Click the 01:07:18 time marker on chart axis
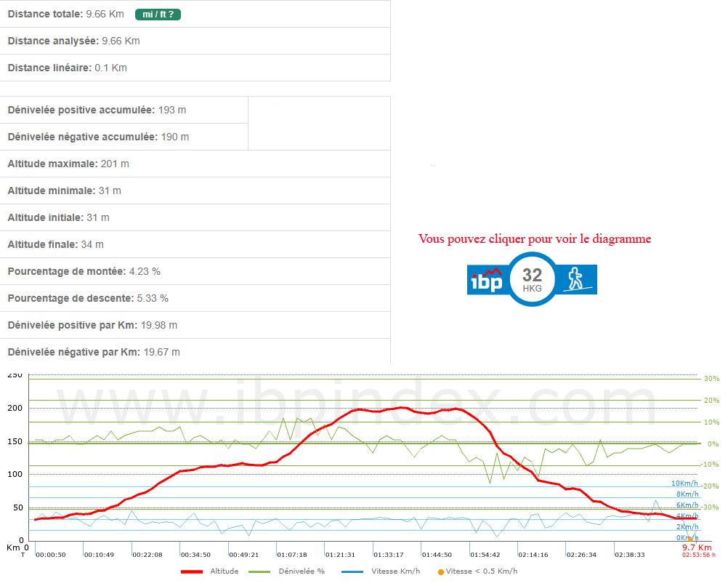 click(x=291, y=554)
